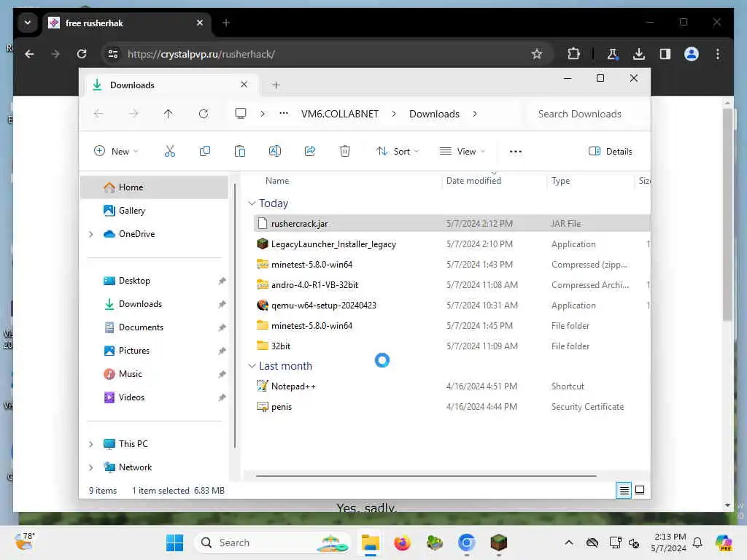Viewport: 747px width, 560px height.
Task: Click Chrome page vertical scrollbar
Action: tap(727, 215)
